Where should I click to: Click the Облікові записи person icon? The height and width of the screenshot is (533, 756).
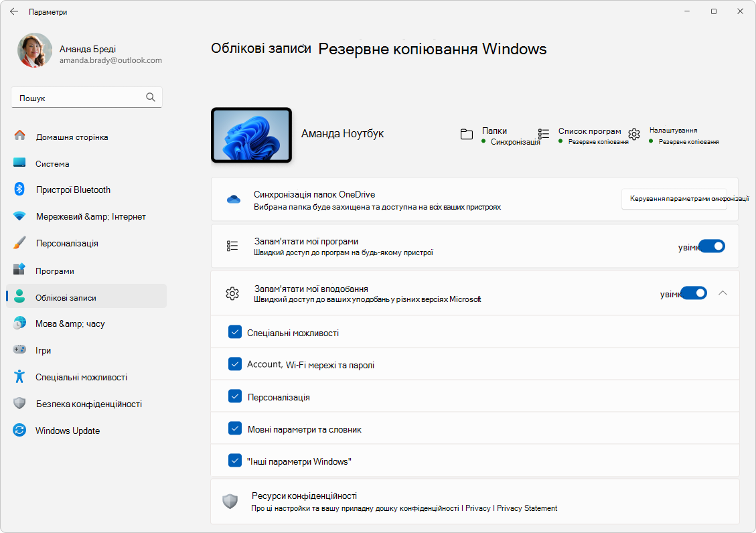[19, 296]
